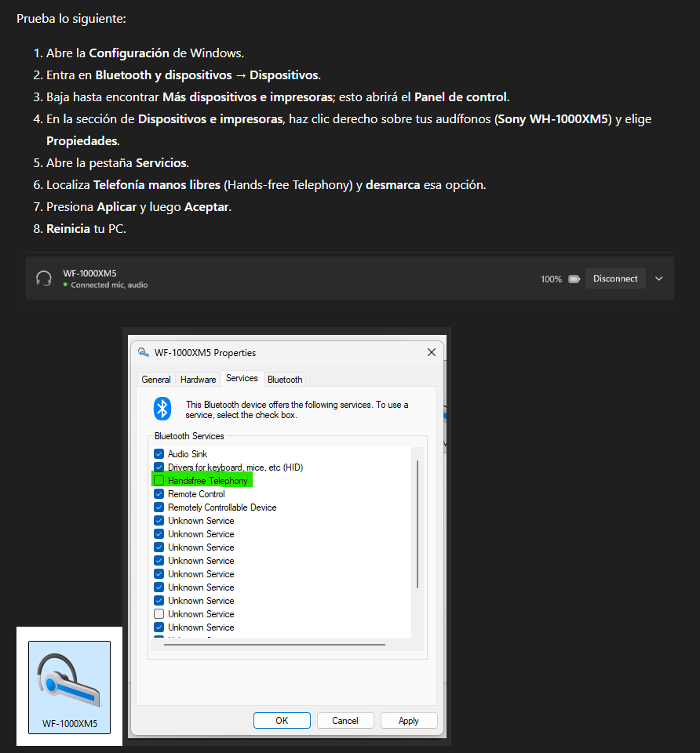The image size is (700, 753).
Task: Click the headphones icon beside WF-1000XM5 device row
Action: (x=44, y=278)
